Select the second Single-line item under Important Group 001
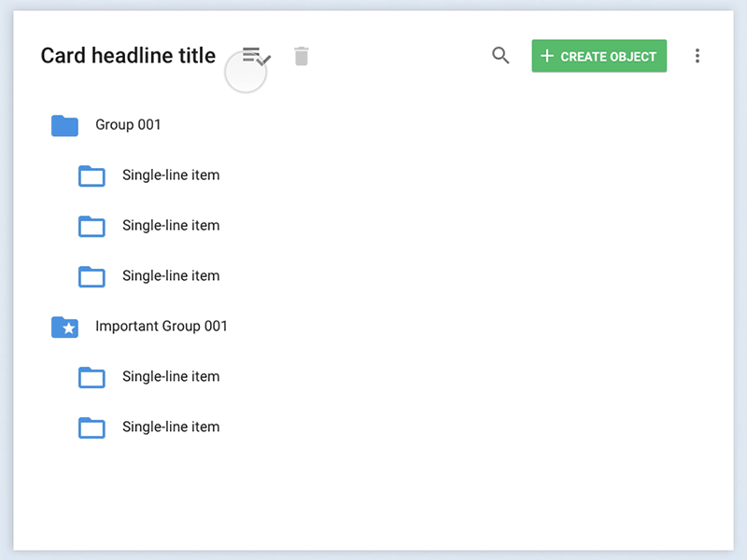 pyautogui.click(x=170, y=427)
